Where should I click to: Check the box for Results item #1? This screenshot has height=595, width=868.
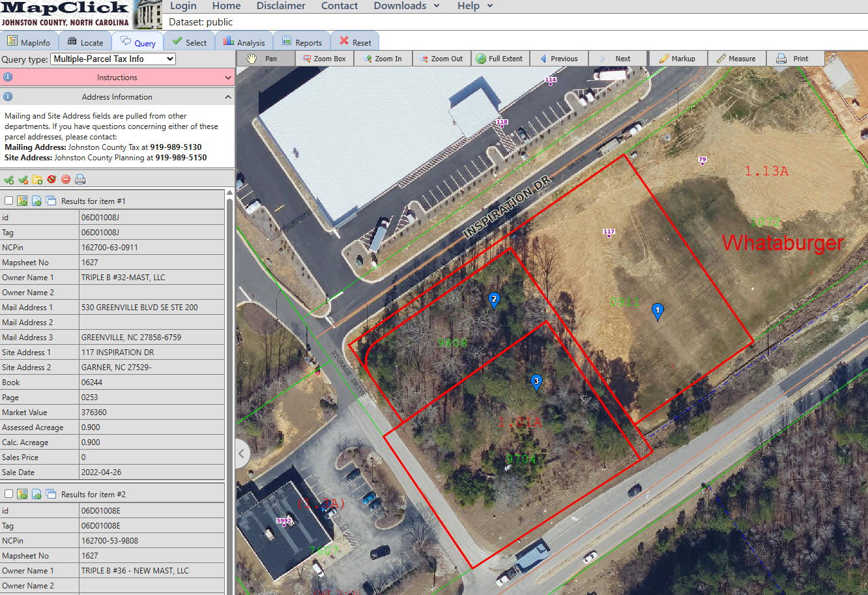(9, 201)
